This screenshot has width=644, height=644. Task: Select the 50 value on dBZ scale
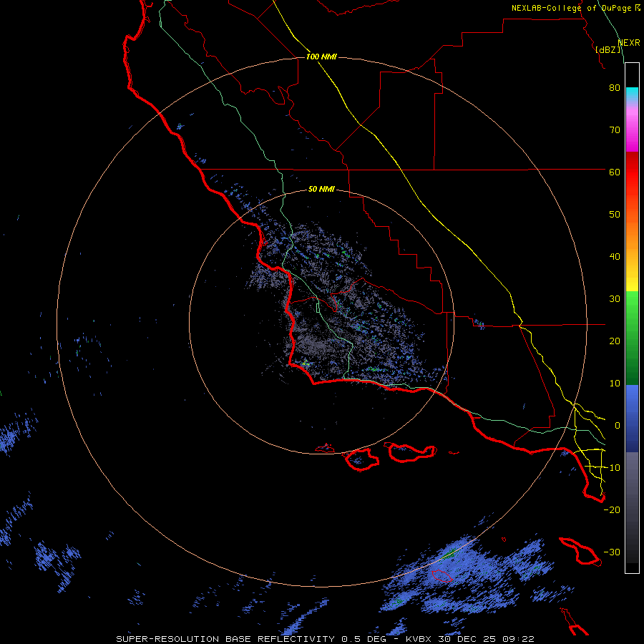[x=615, y=215]
